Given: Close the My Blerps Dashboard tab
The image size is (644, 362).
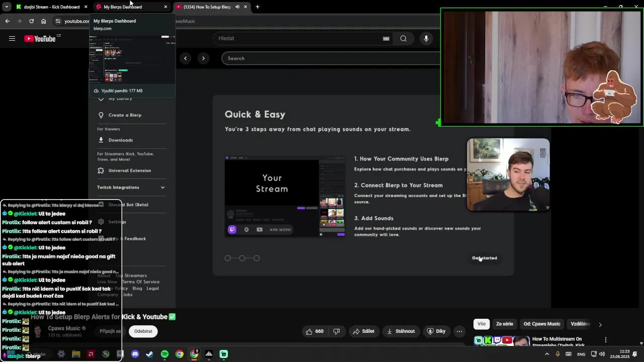Looking at the screenshot, I should [166, 7].
